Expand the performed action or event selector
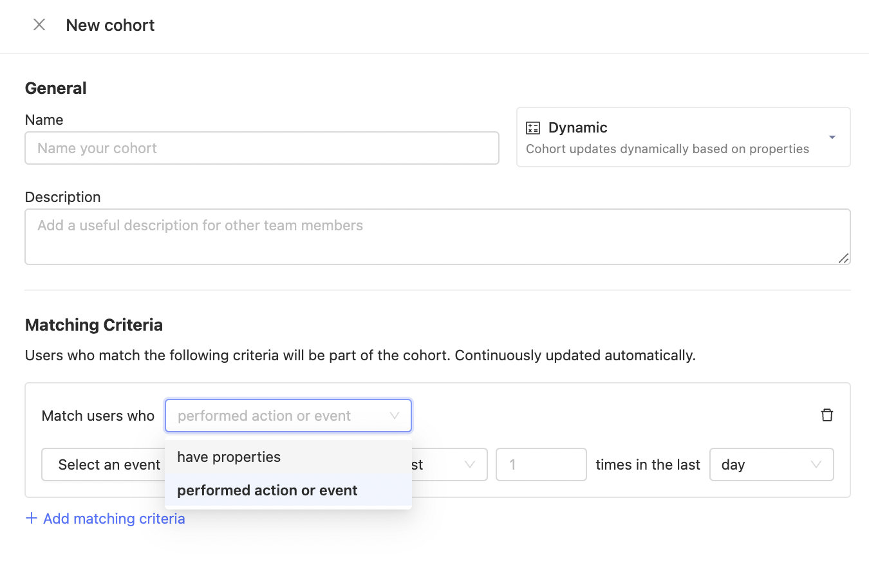The width and height of the screenshot is (869, 588). (x=288, y=416)
